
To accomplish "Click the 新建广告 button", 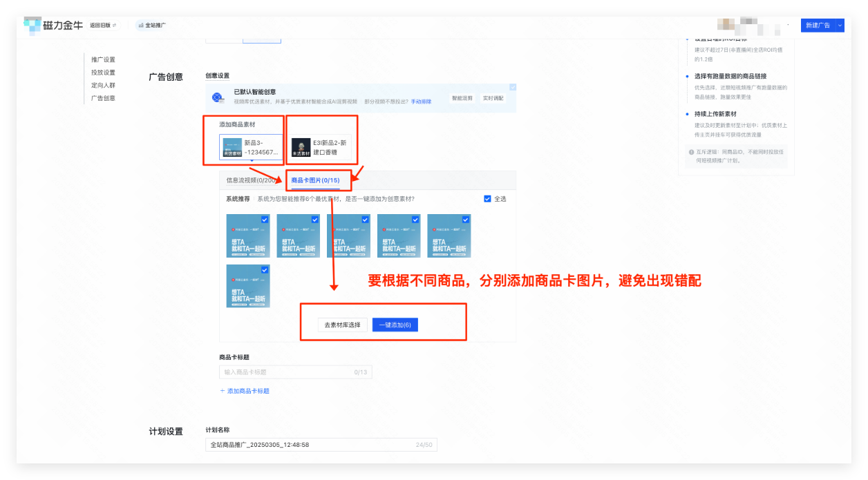I will pos(818,25).
